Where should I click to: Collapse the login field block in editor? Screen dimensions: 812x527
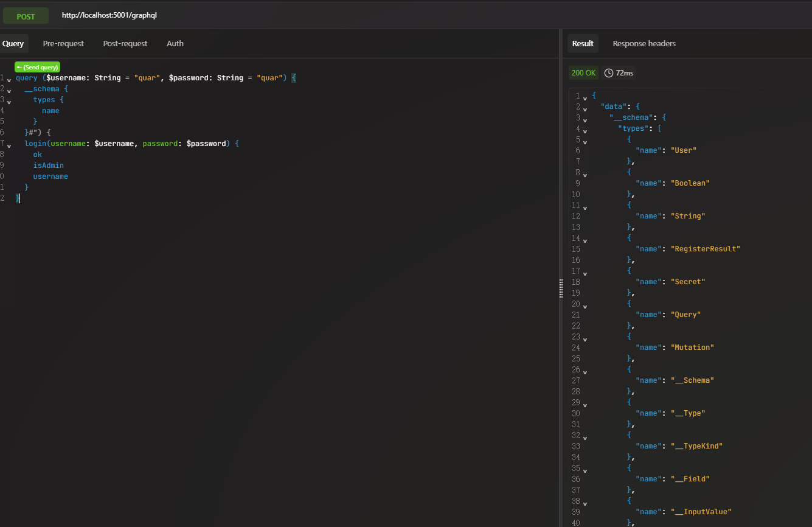[x=9, y=145]
